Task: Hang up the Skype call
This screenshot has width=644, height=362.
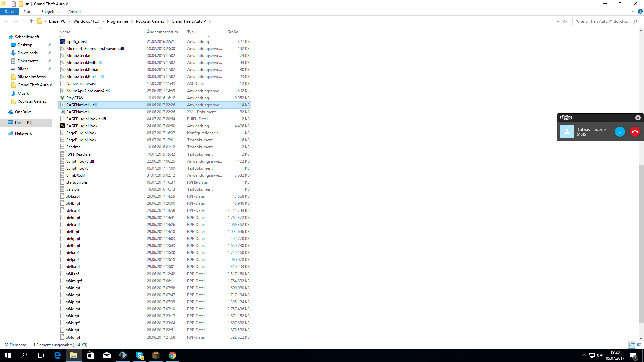Action: [635, 132]
